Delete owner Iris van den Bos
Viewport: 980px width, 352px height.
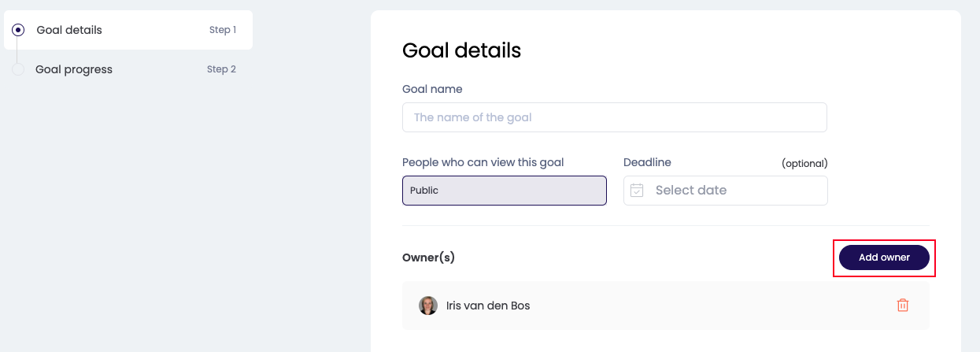(903, 305)
